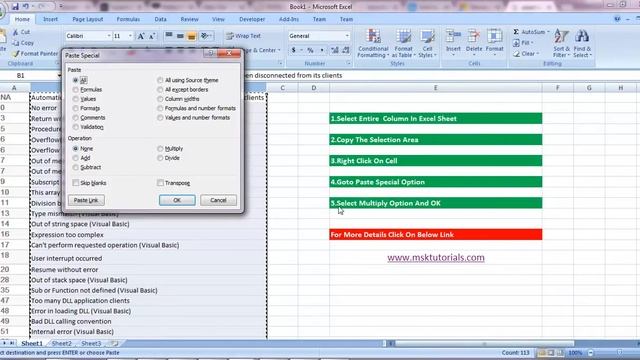Image resolution: width=640 pixels, height=360 pixels.
Task: Open Conditional Formatting
Action: point(373,43)
